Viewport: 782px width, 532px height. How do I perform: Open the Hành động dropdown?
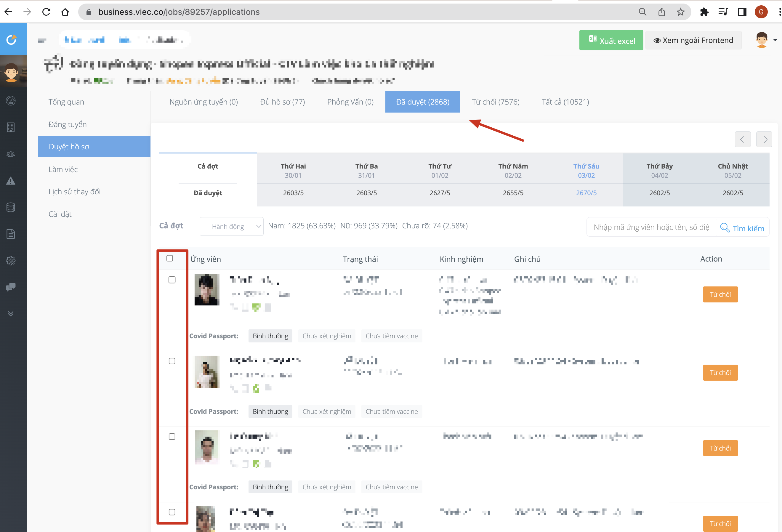coord(232,227)
